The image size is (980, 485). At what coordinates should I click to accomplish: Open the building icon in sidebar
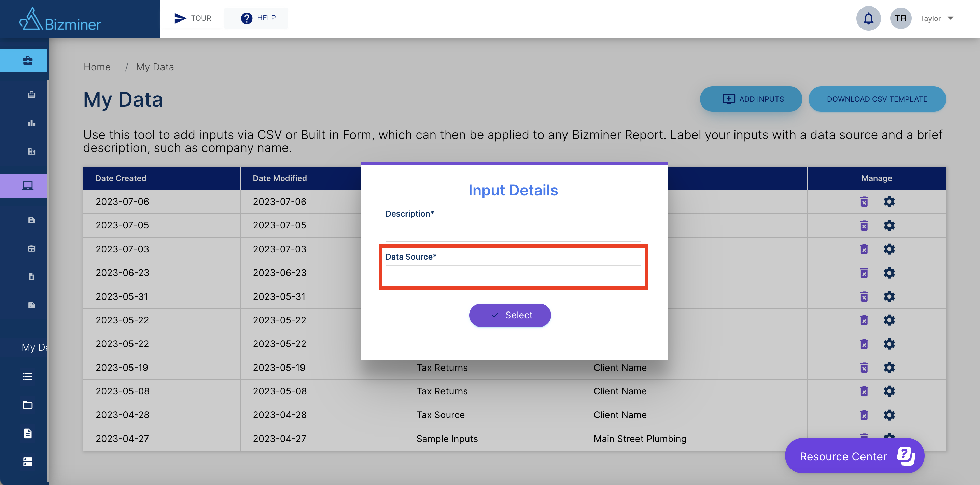pyautogui.click(x=31, y=151)
